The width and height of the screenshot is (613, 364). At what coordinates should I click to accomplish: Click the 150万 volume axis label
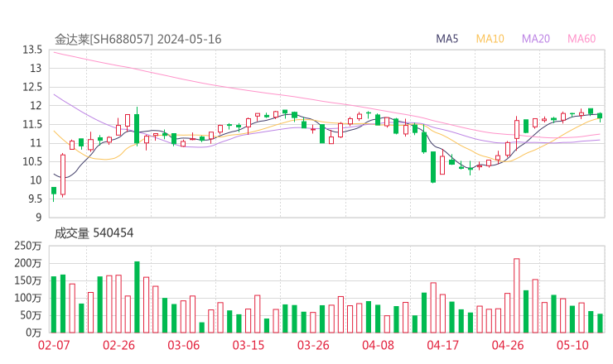pos(28,280)
